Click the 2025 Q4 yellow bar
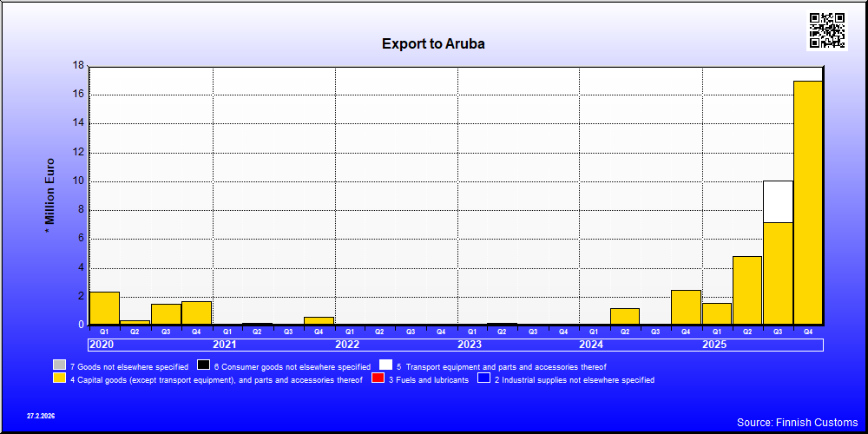 click(807, 202)
